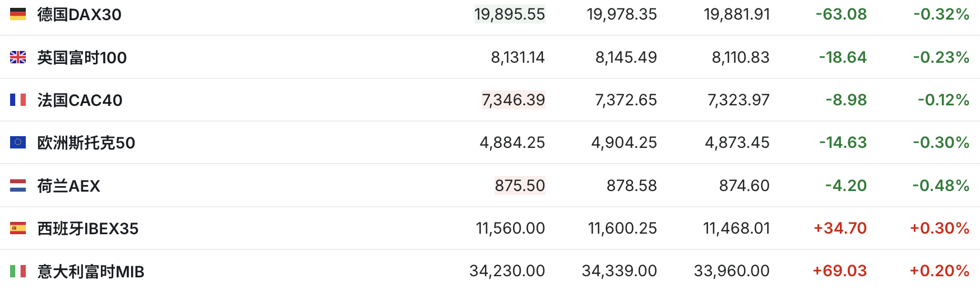Open the 西班牙IBEX35 index page
Screen dimensions: 980x288
tap(87, 229)
